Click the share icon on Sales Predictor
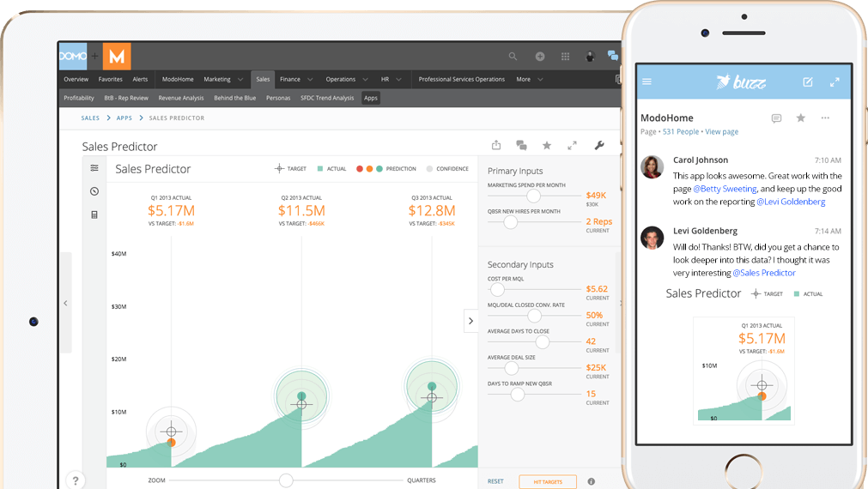 pos(496,146)
